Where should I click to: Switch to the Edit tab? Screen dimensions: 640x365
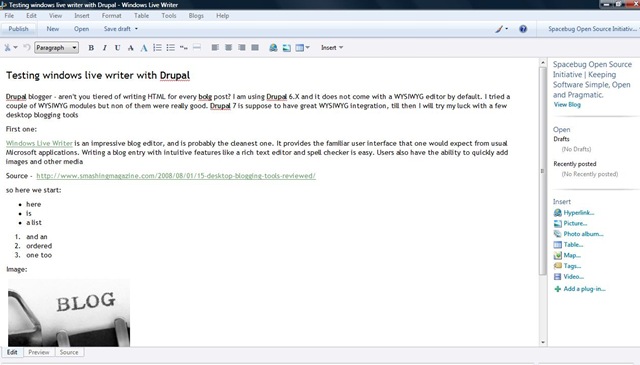[x=12, y=352]
